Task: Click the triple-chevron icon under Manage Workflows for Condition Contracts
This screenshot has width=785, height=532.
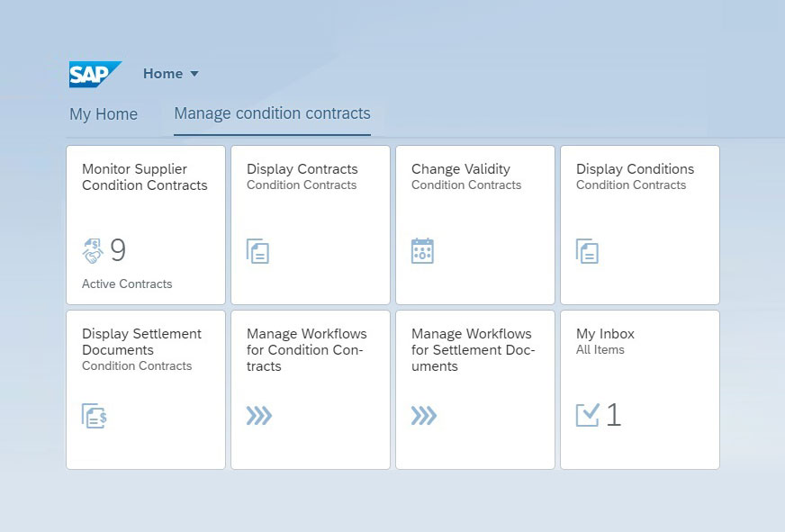Action: 258,416
